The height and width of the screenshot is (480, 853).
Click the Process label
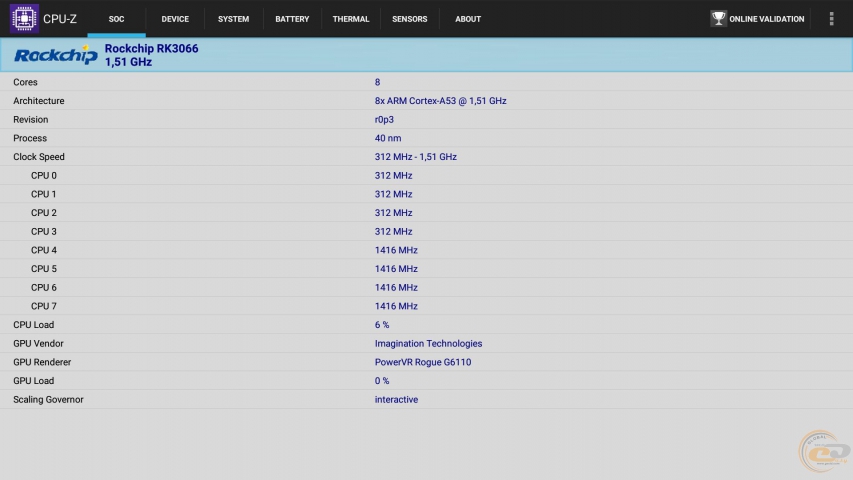(x=30, y=138)
